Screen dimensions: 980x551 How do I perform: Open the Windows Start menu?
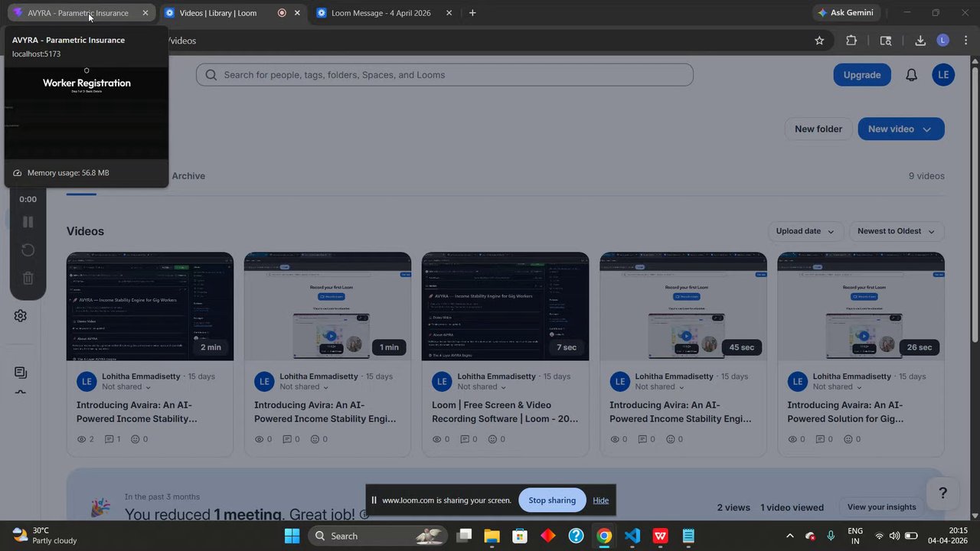click(292, 536)
